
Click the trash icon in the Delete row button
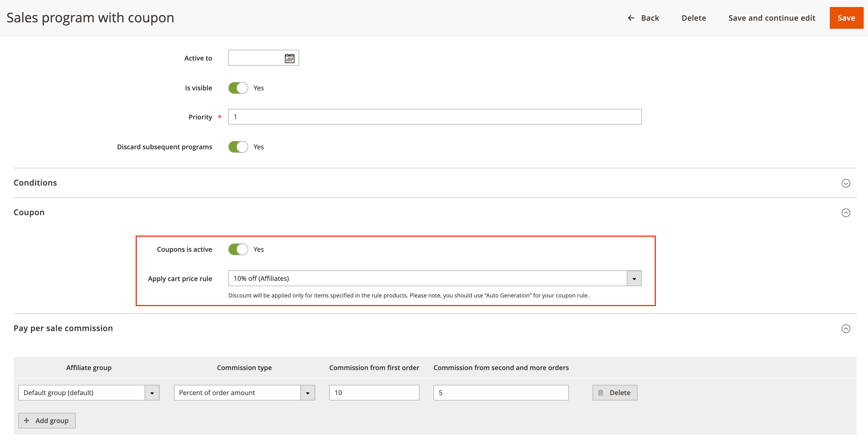(601, 392)
